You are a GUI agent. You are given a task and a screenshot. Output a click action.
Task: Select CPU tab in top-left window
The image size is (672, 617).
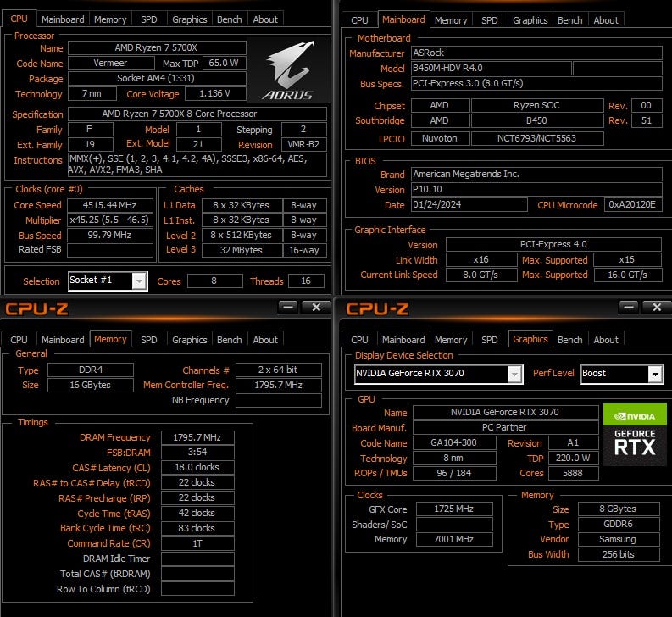coord(19,19)
